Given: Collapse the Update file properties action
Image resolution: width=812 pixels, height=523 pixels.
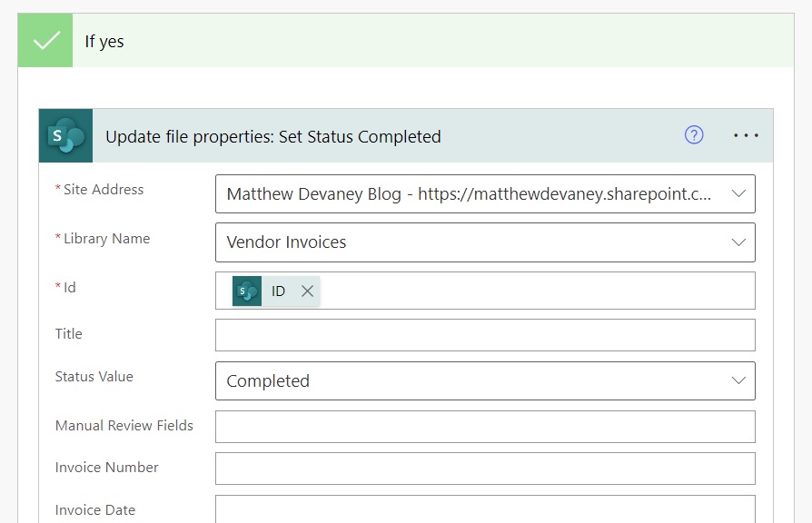Looking at the screenshot, I should click(272, 136).
